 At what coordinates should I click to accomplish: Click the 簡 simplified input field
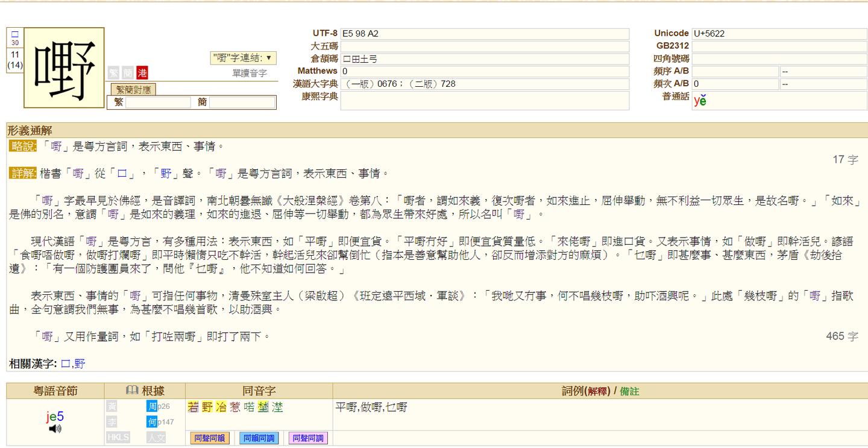click(242, 103)
